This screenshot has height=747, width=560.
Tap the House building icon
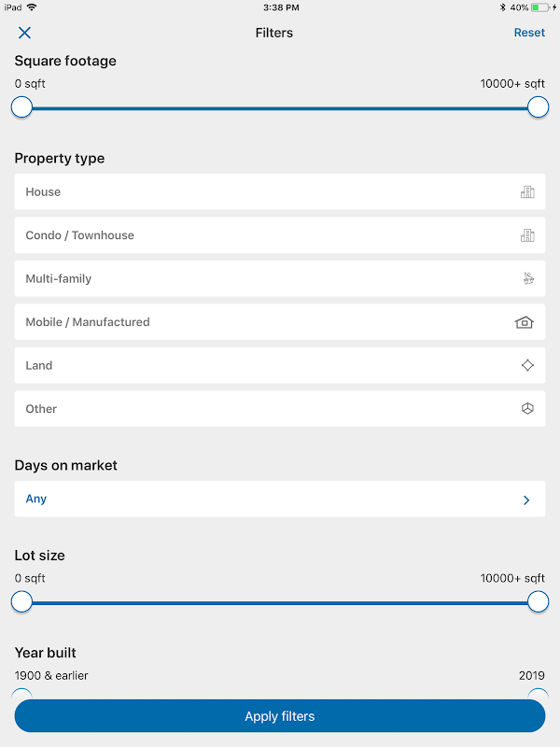point(527,192)
